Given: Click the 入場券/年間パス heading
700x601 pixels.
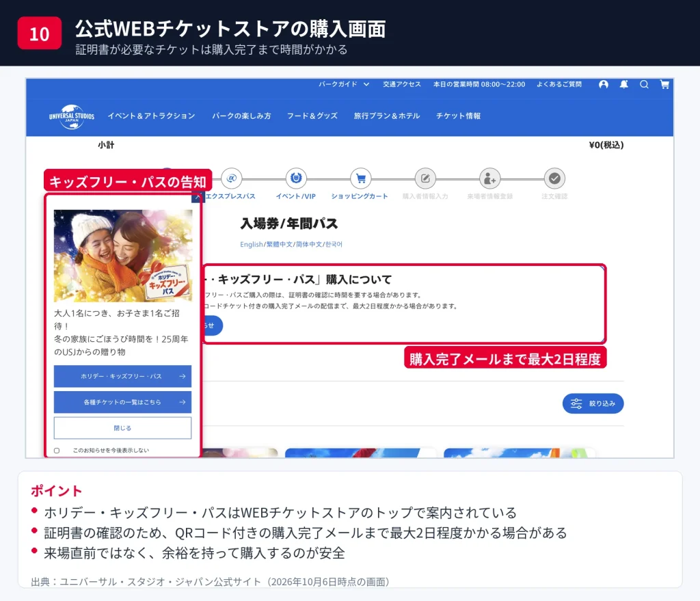Looking at the screenshot, I should (289, 224).
